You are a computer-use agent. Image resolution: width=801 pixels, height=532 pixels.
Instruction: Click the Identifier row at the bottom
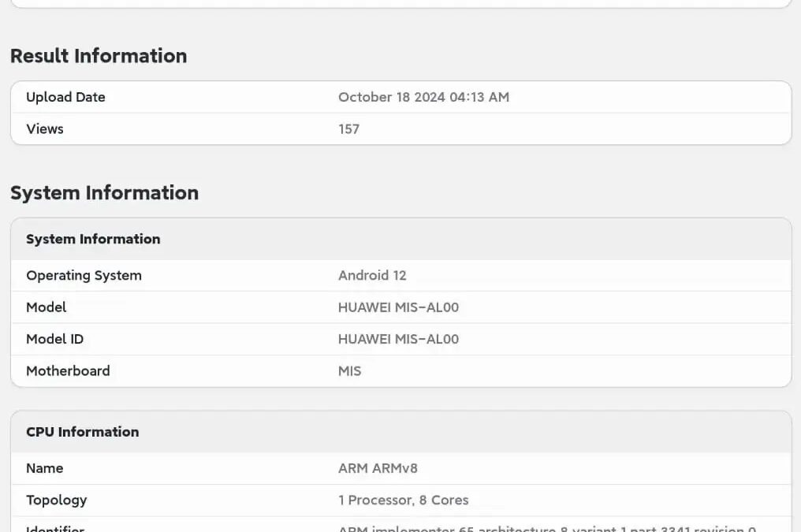click(x=54, y=529)
